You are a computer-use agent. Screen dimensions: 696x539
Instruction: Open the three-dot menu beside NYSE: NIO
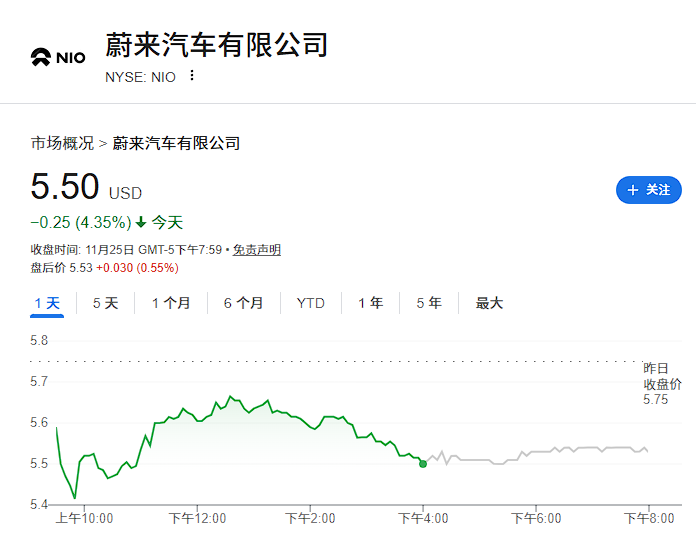coord(192,76)
